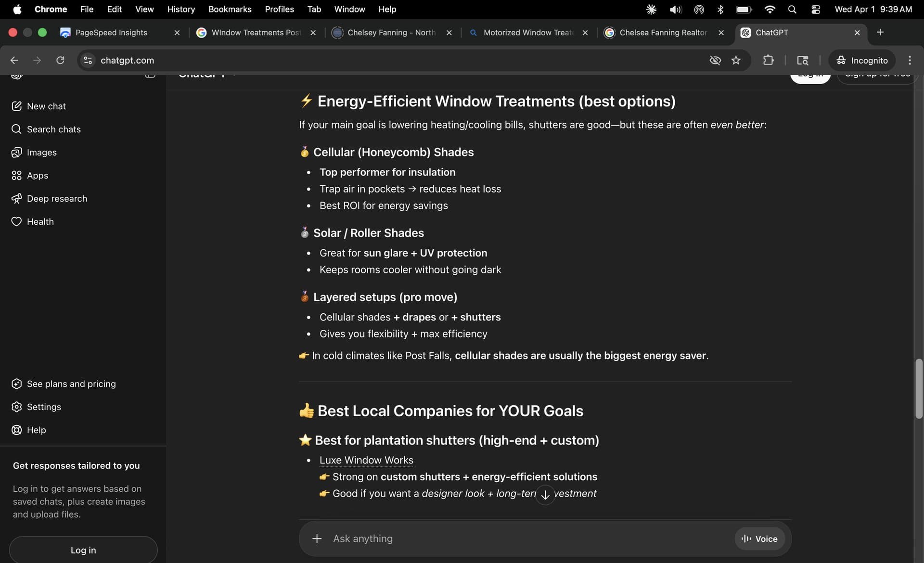
Task: Open the Extensions puzzle menu
Action: click(768, 60)
